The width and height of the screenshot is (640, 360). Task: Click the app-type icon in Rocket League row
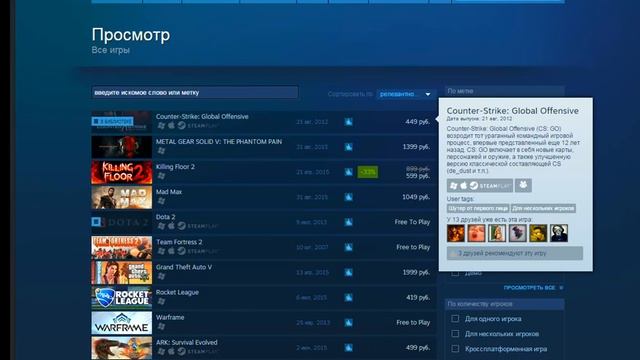tap(348, 298)
